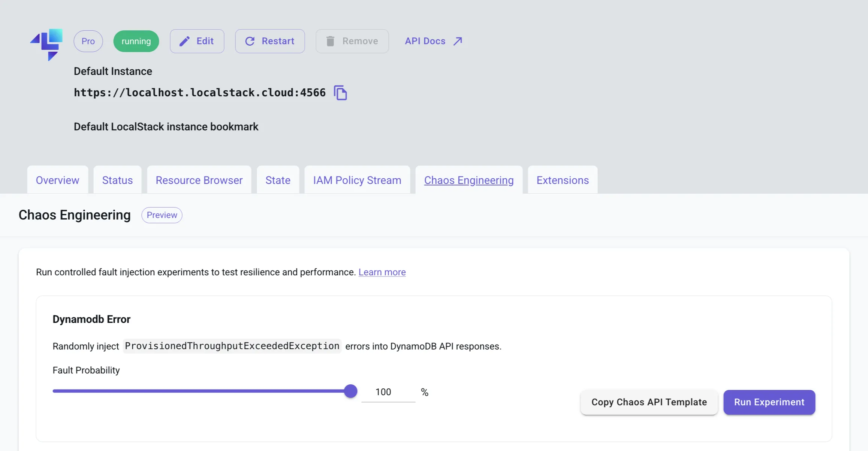Select the State tab
868x451 pixels.
278,180
